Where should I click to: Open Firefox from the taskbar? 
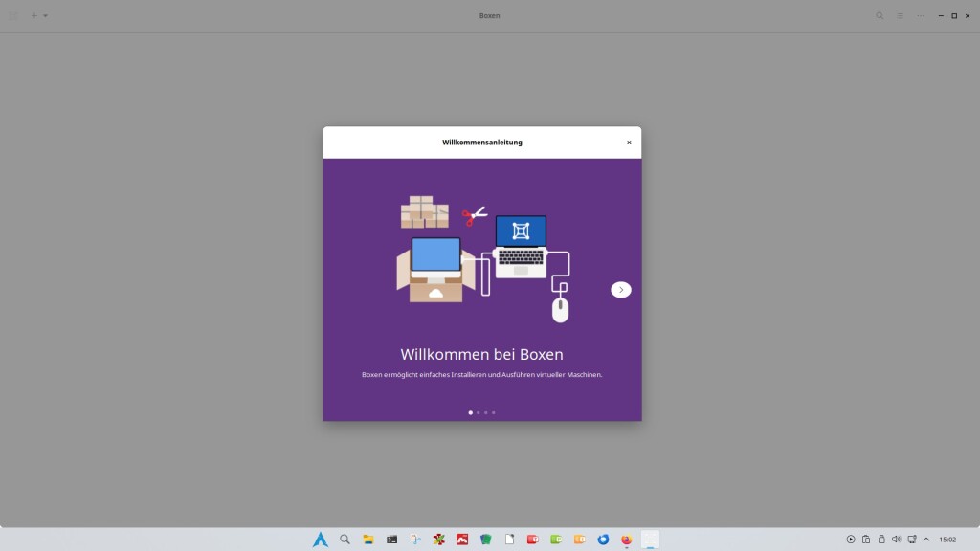pos(626,540)
